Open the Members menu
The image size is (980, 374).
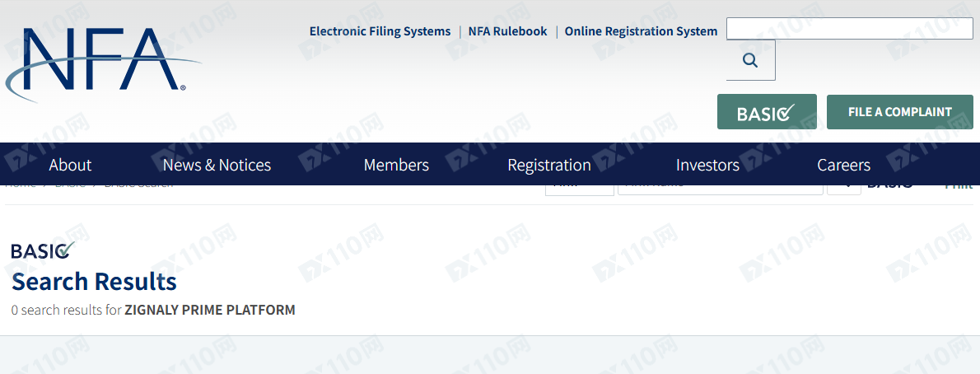396,165
